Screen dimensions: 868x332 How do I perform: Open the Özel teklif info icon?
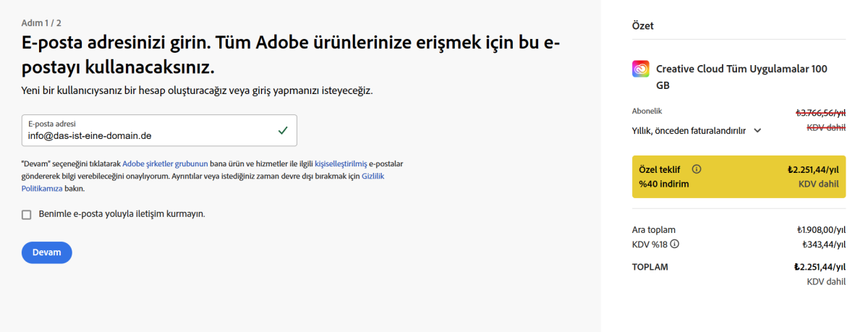[697, 169]
